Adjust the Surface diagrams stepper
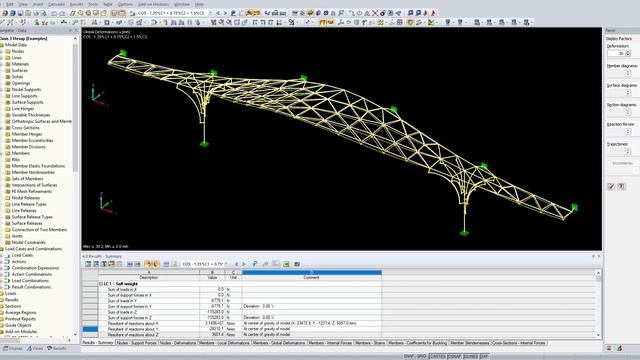This screenshot has height=360, width=640. click(628, 93)
